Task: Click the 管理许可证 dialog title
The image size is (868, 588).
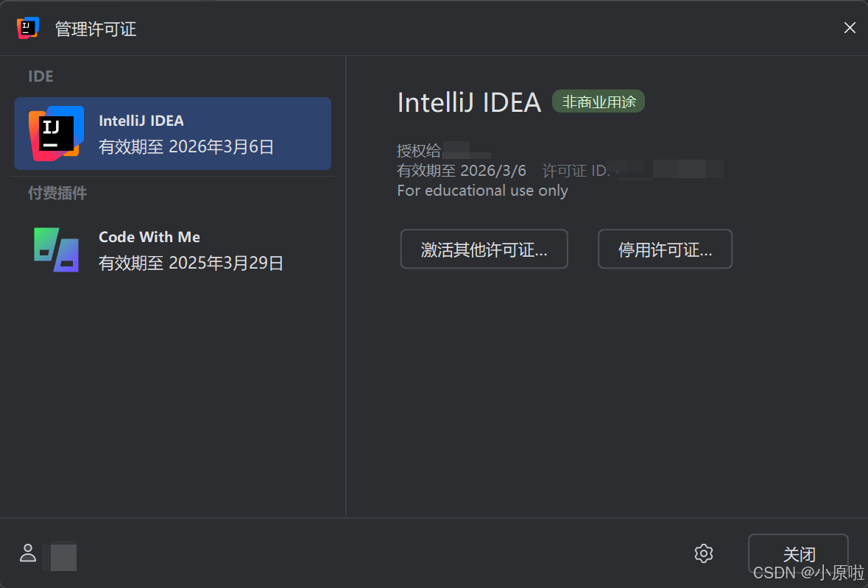Action: [96, 29]
